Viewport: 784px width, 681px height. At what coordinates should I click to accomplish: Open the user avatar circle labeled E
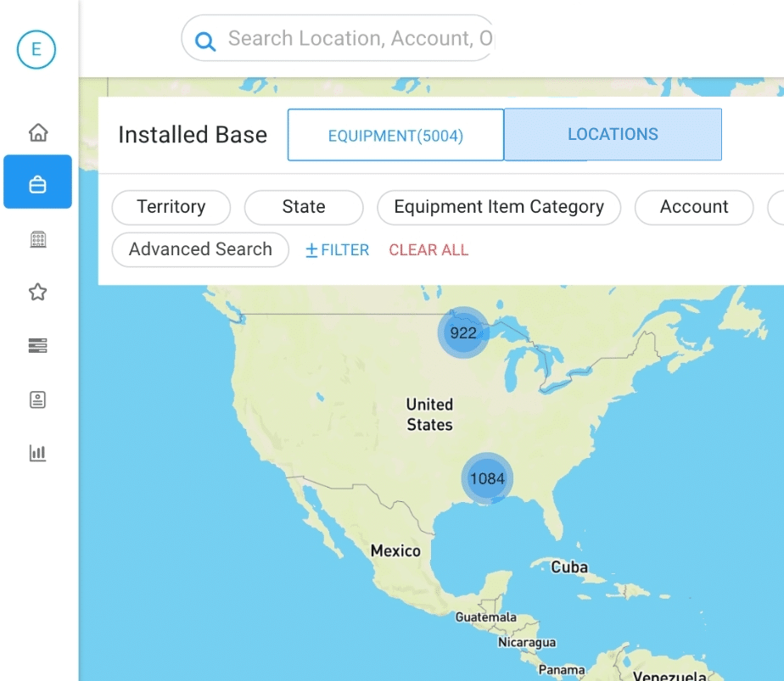[35, 49]
